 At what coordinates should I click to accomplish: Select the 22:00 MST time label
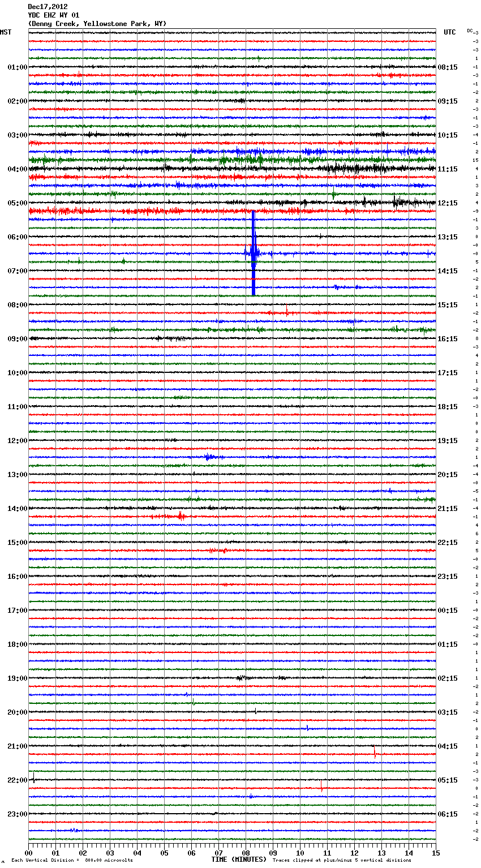(18, 780)
